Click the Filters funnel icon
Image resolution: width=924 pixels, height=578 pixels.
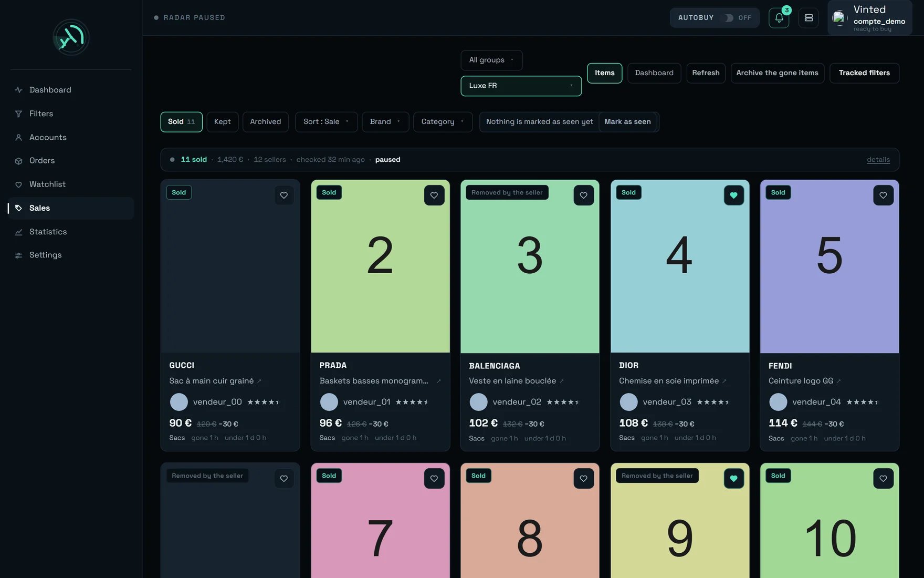coord(18,113)
